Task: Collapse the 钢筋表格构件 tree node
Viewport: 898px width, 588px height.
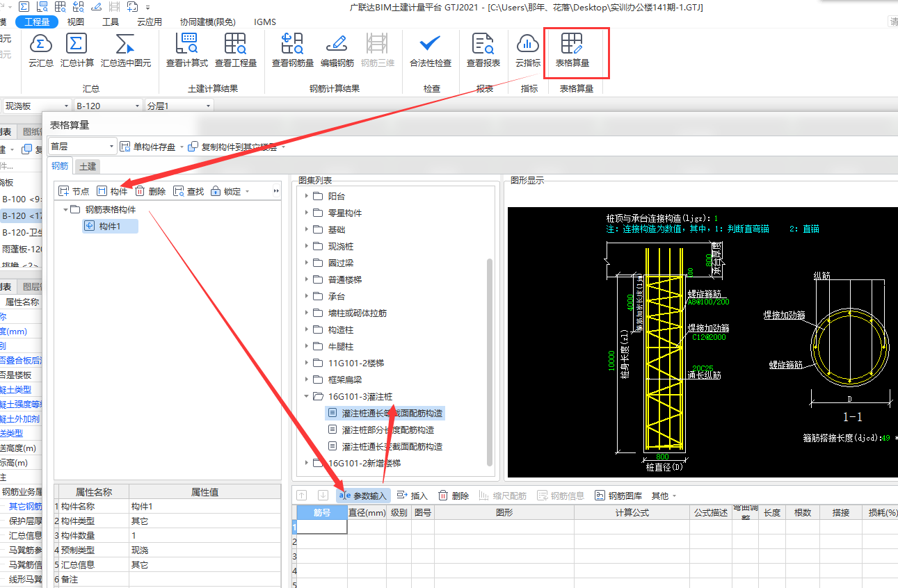Action: [x=65, y=209]
